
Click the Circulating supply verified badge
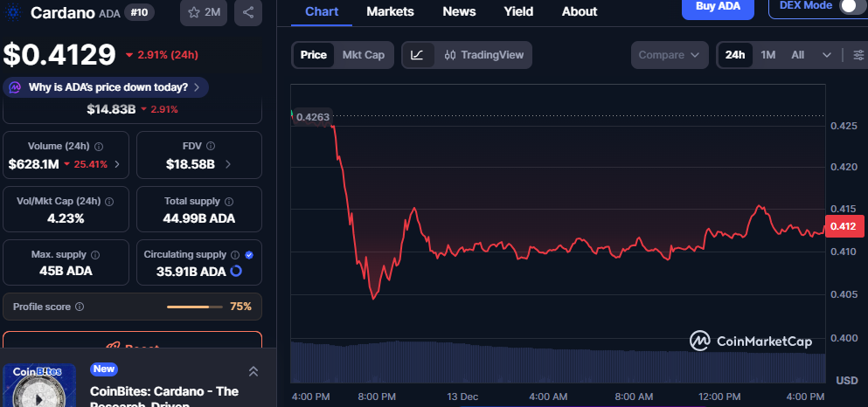click(249, 254)
